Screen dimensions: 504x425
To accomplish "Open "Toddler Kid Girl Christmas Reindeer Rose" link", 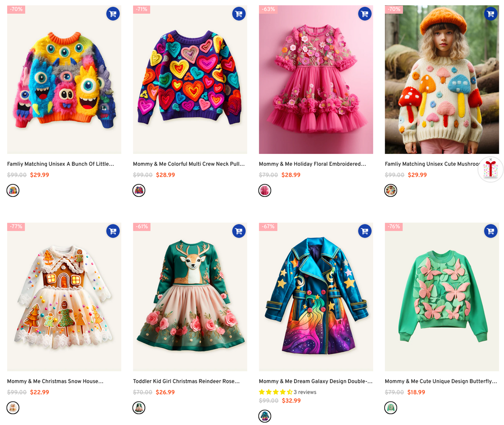I will point(186,381).
